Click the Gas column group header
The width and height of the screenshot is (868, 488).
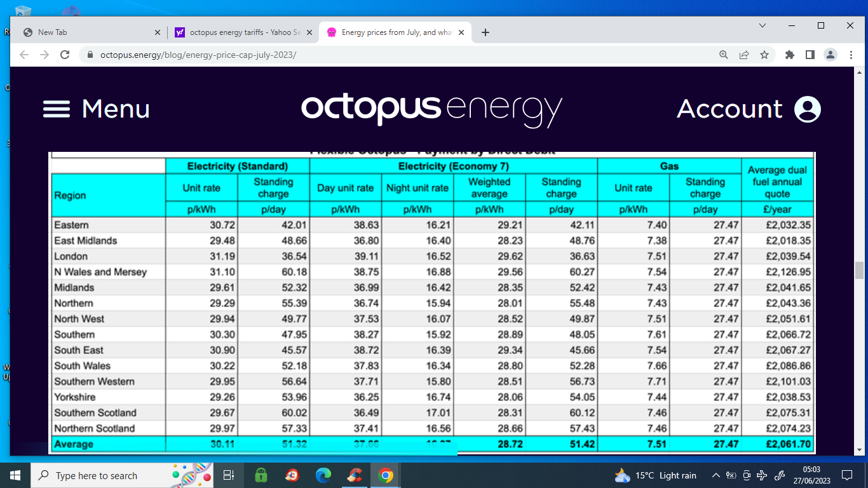[670, 166]
